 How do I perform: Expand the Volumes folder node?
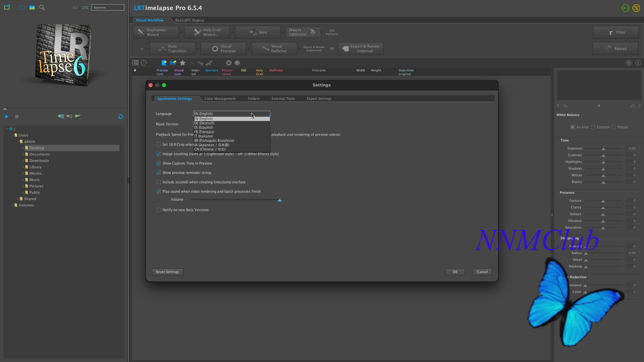[12, 205]
